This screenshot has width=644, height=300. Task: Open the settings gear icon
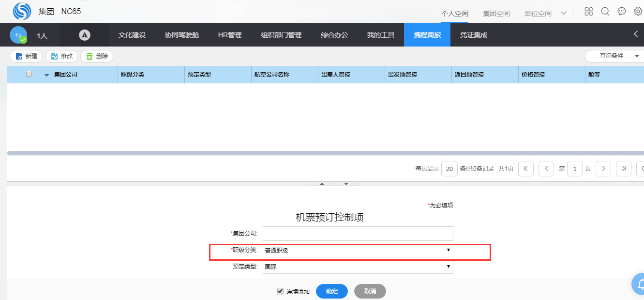click(x=638, y=12)
